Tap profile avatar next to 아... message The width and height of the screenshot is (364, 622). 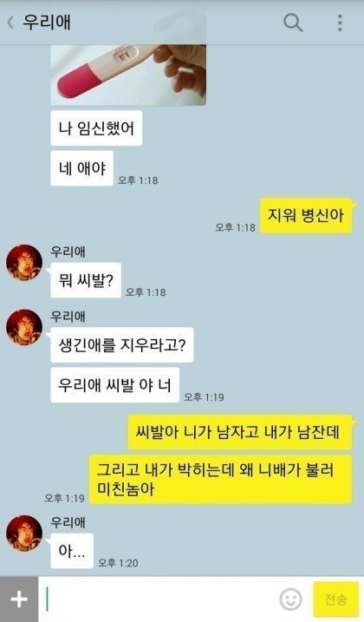23,534
